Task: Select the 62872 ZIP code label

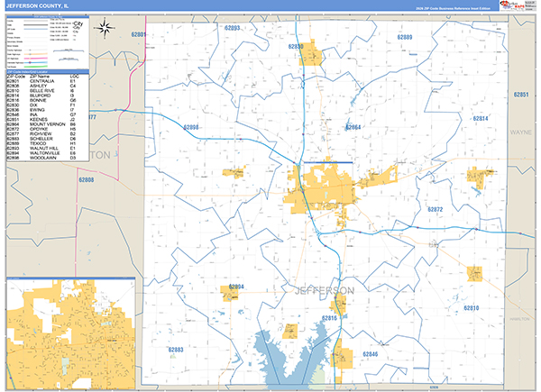Action: [435, 209]
